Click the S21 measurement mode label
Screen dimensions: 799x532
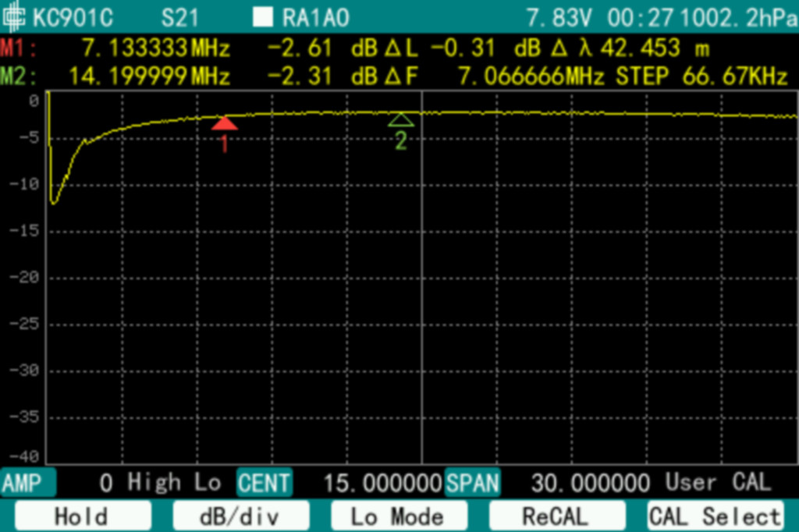(179, 16)
